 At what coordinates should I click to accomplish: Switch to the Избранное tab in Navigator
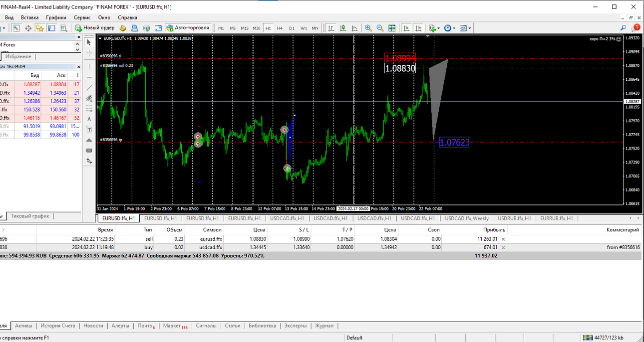coord(18,57)
